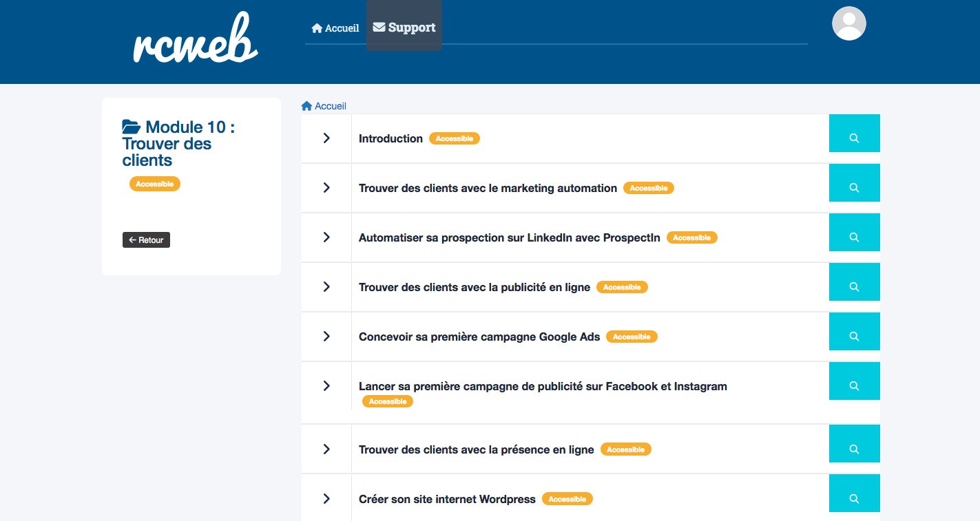Expand the présence en ligne lesson chevron
Viewport: 980px width, 521px height.
[326, 449]
